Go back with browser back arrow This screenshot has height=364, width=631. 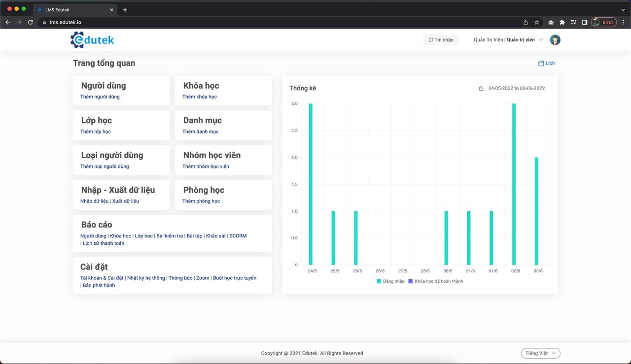pos(8,22)
